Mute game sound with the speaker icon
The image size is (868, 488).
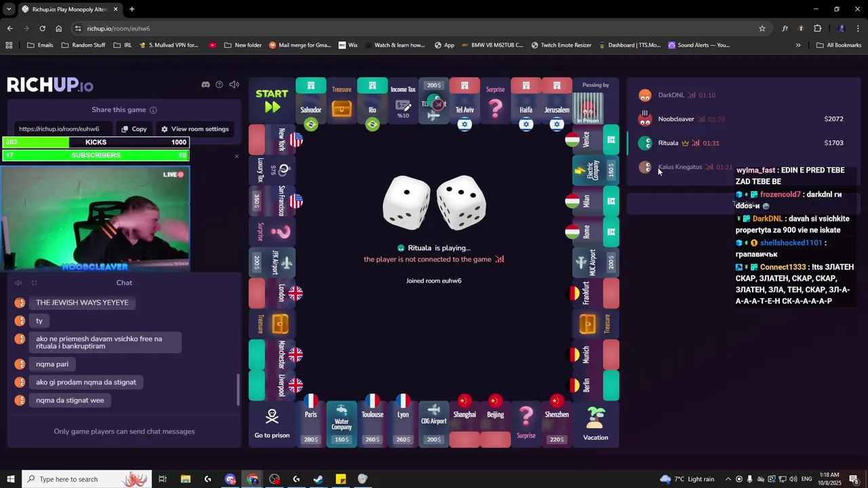pyautogui.click(x=234, y=85)
